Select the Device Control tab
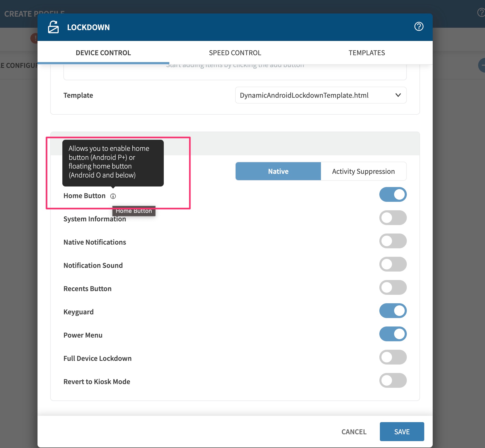The height and width of the screenshot is (448, 485). coord(103,53)
